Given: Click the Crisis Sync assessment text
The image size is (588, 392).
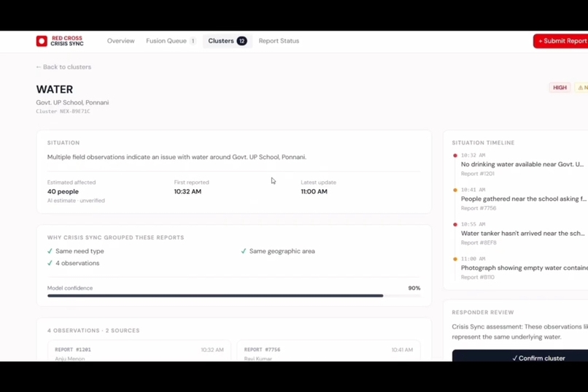Looking at the screenshot, I should pyautogui.click(x=519, y=331).
